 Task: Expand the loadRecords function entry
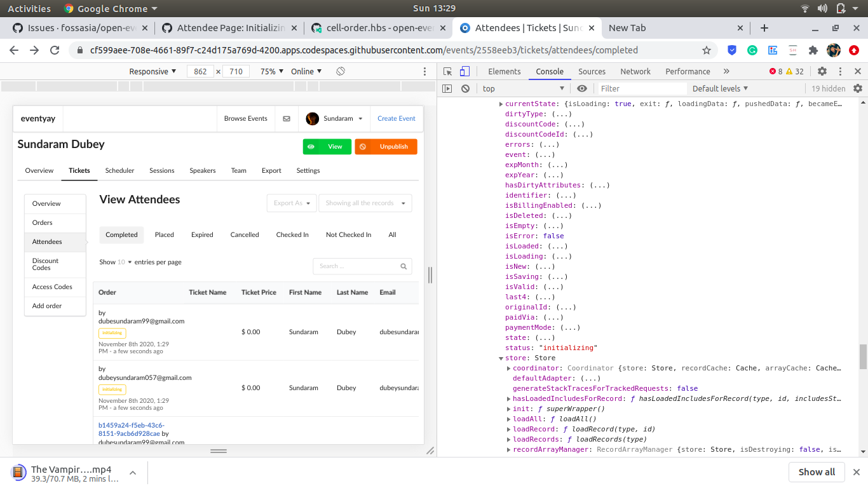click(508, 439)
